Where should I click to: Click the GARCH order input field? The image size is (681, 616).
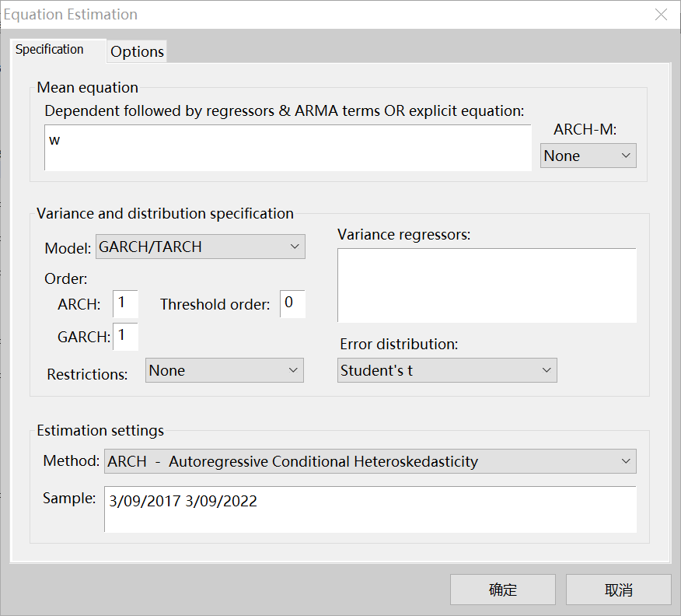click(125, 336)
